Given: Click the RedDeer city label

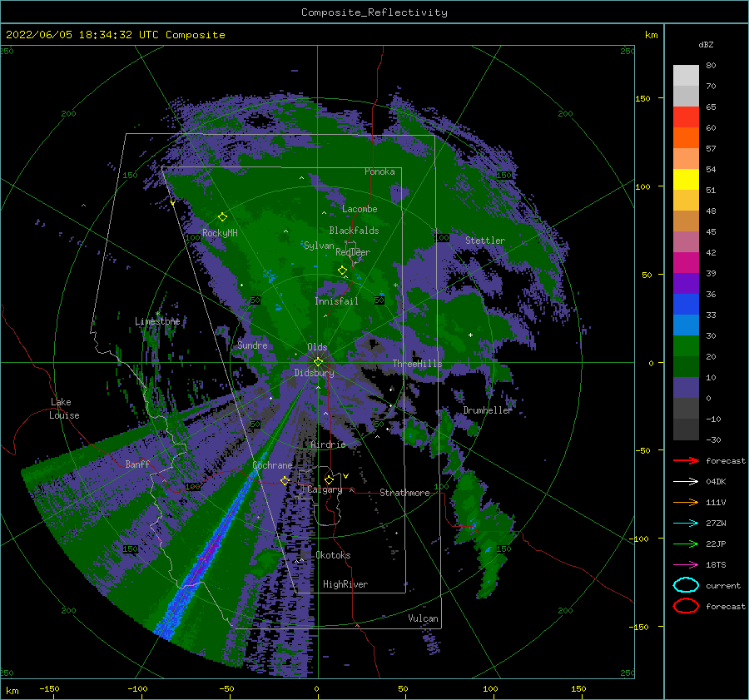Looking at the screenshot, I should click(x=353, y=252).
